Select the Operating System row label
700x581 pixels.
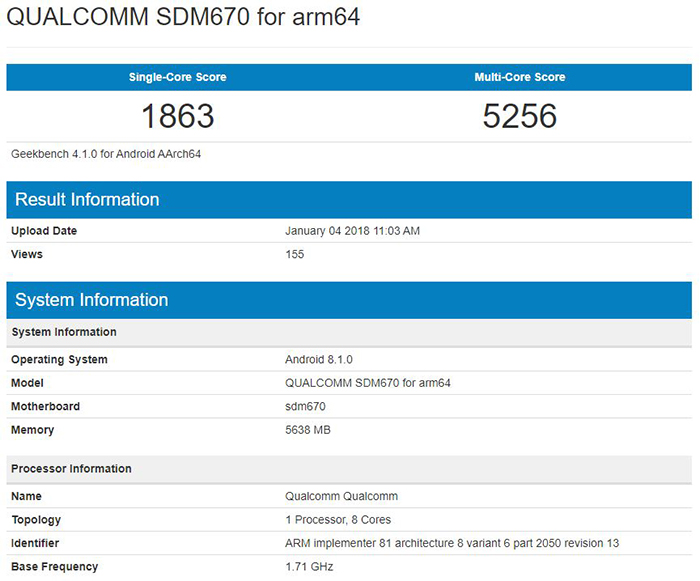coord(59,359)
